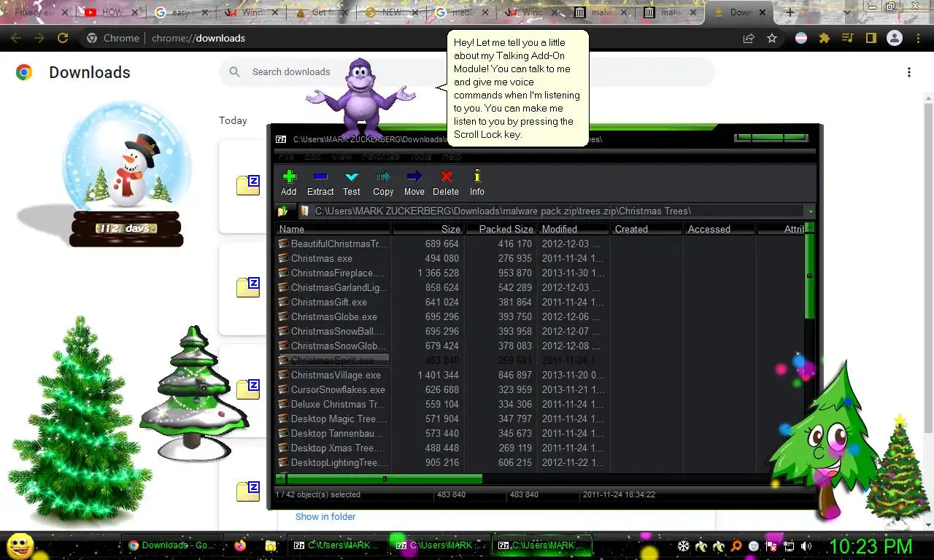The image size is (934, 560).
Task: Click the Move icon in 7-Zip toolbar
Action: coord(414,182)
